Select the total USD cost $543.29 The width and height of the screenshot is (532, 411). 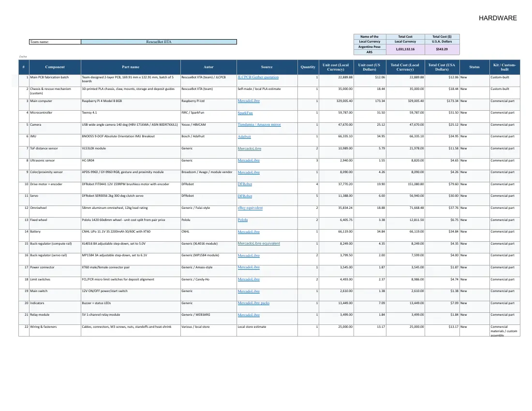click(442, 49)
